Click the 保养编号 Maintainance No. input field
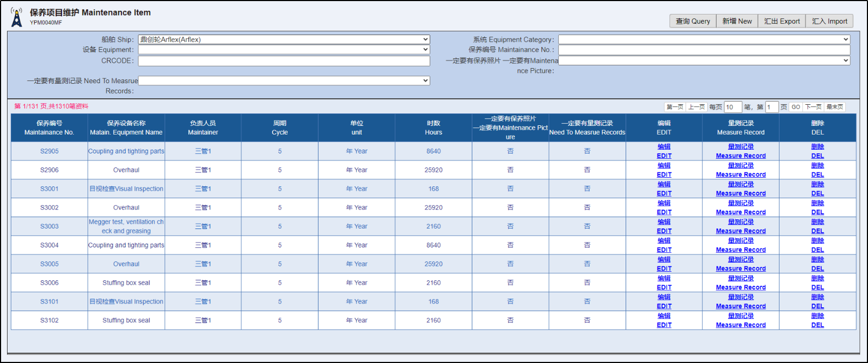The image size is (868, 363). pos(704,50)
